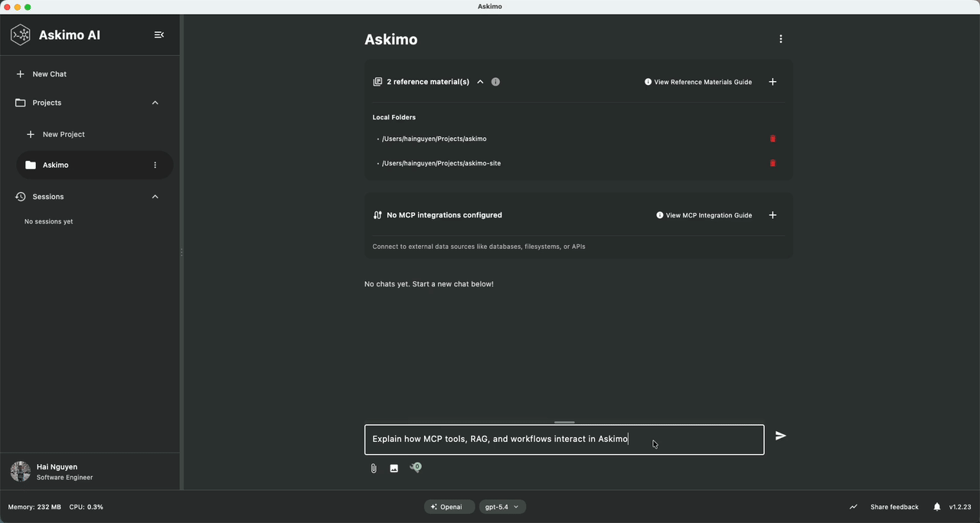Viewport: 980px width, 523px height.
Task: Delete the askimo reference folder
Action: coord(773,139)
